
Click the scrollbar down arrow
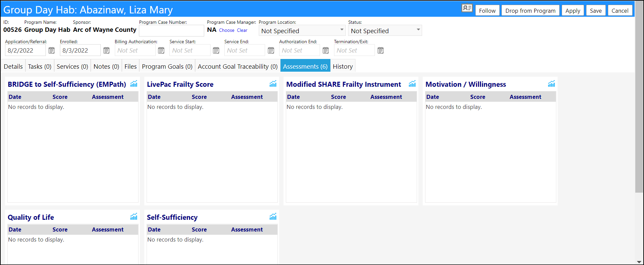pyautogui.click(x=639, y=262)
